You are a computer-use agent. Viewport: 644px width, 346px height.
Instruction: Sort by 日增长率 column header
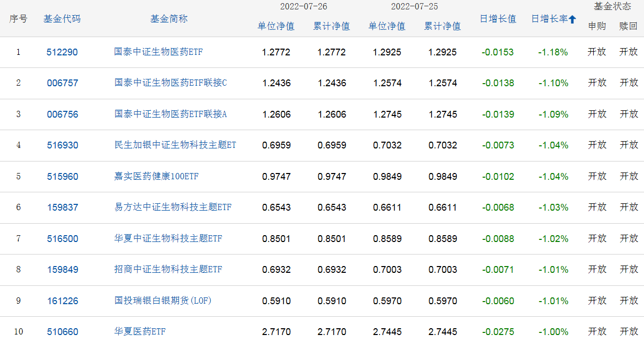(x=549, y=19)
